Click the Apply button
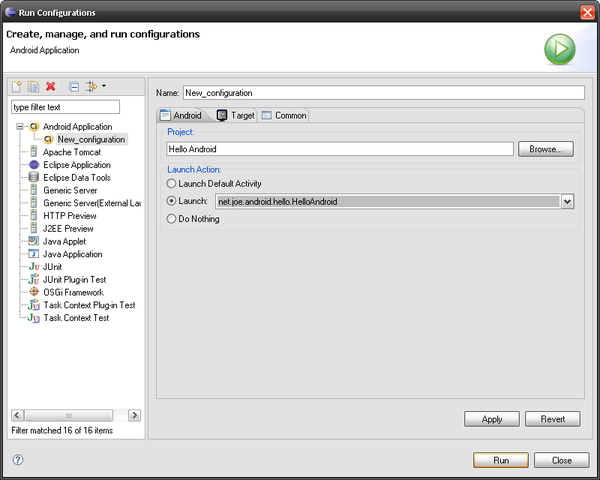This screenshot has height=480, width=600. pos(492,419)
